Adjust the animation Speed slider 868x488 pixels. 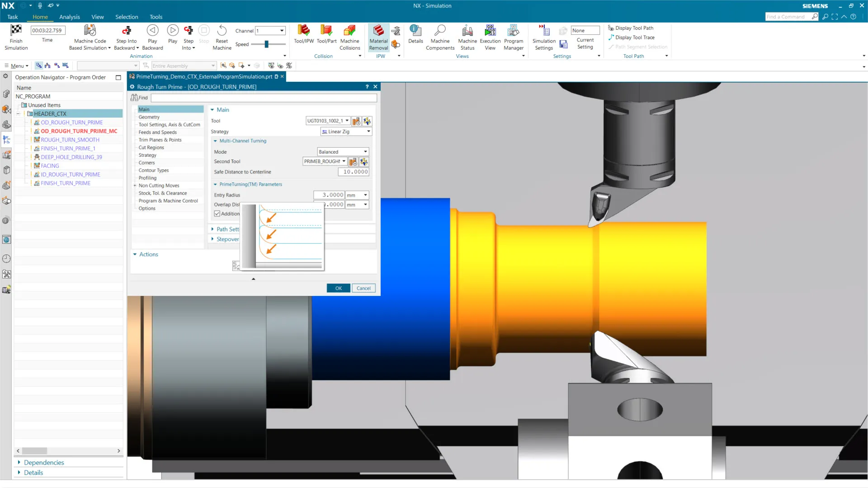[x=267, y=44]
